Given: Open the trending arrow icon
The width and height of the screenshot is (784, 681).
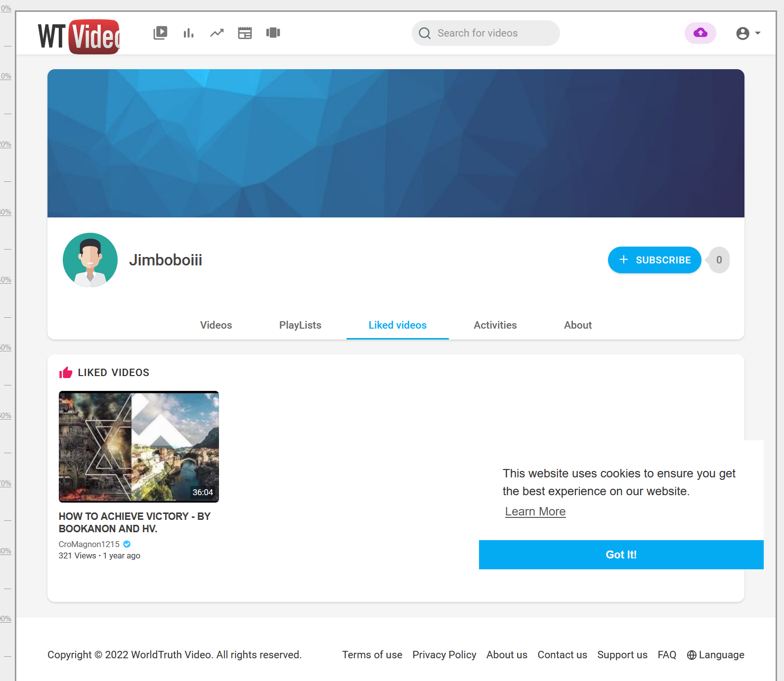Looking at the screenshot, I should [217, 33].
